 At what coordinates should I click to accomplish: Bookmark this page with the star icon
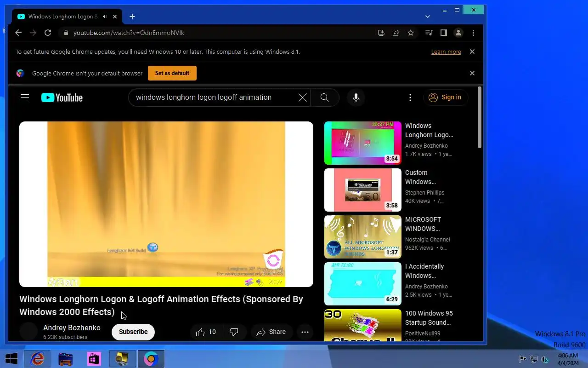click(411, 33)
